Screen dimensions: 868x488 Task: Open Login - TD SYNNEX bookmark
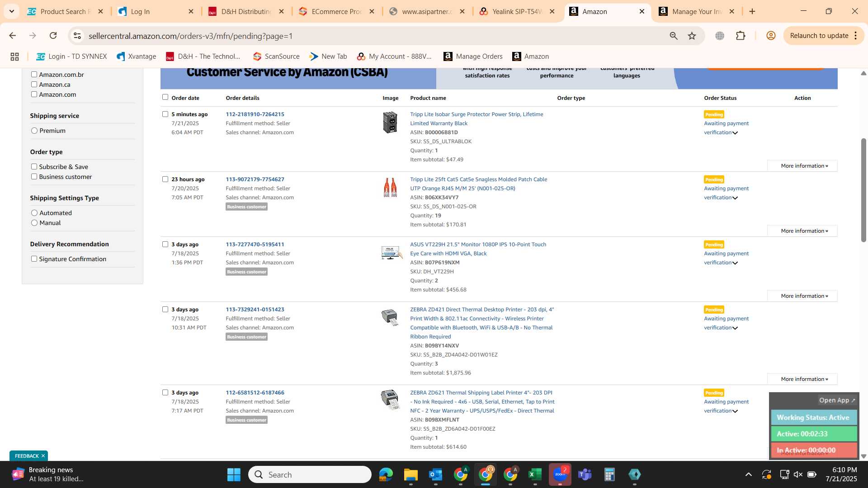(x=72, y=56)
